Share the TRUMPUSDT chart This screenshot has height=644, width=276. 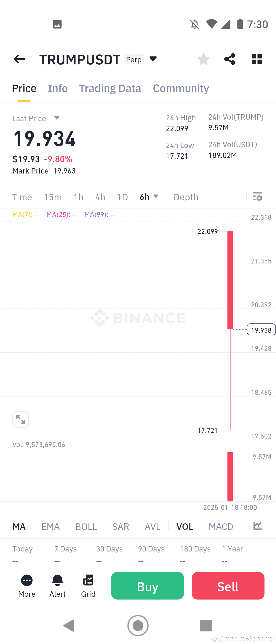[229, 59]
